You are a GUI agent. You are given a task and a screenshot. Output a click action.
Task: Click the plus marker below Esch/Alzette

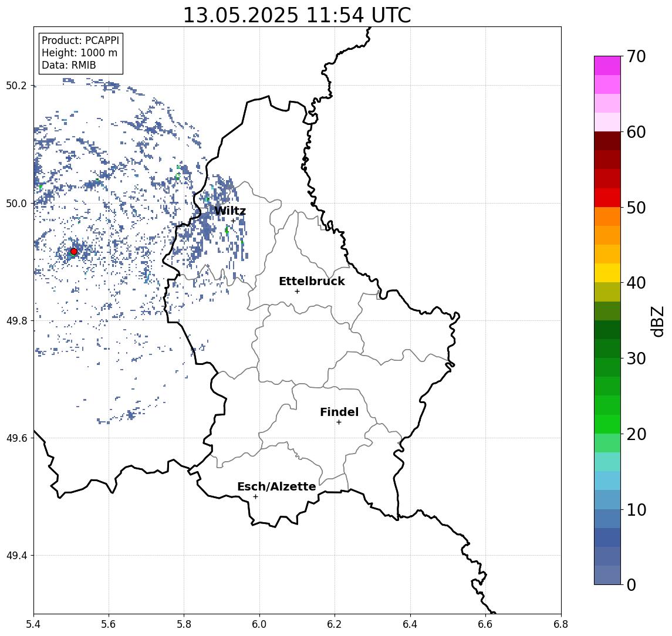pos(255,497)
